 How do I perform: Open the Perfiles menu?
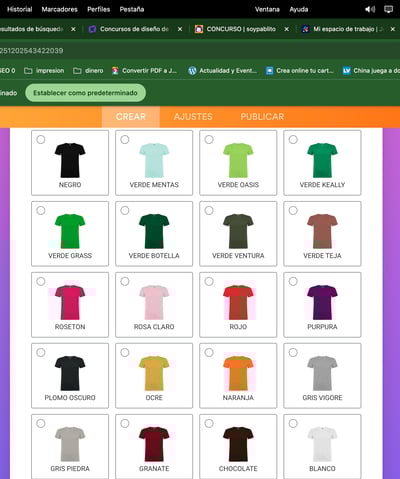coord(98,9)
